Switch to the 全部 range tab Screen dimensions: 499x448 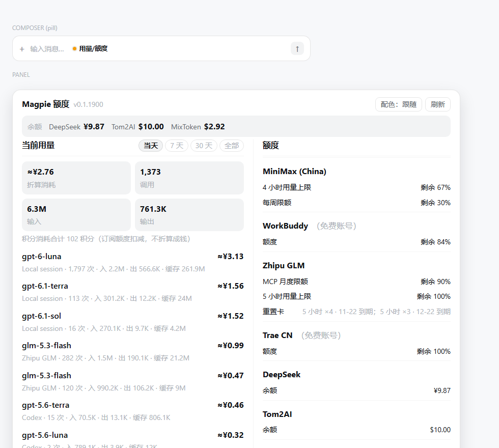coord(231,146)
